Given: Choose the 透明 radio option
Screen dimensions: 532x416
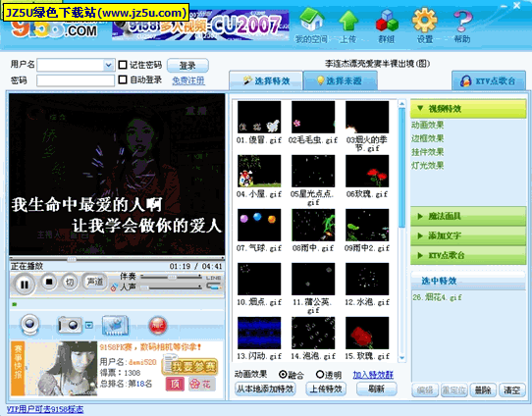Looking at the screenshot, I should 320,374.
